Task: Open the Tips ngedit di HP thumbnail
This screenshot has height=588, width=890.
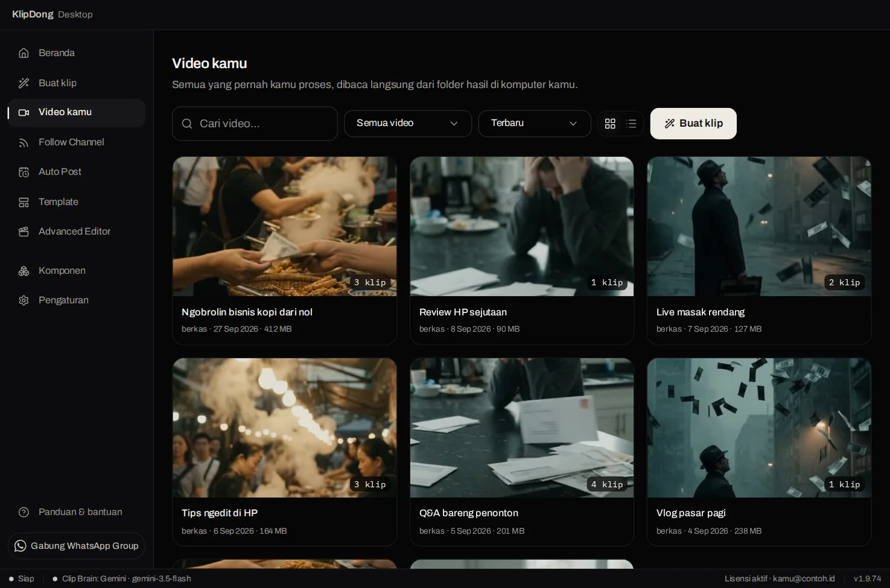Action: [285, 428]
